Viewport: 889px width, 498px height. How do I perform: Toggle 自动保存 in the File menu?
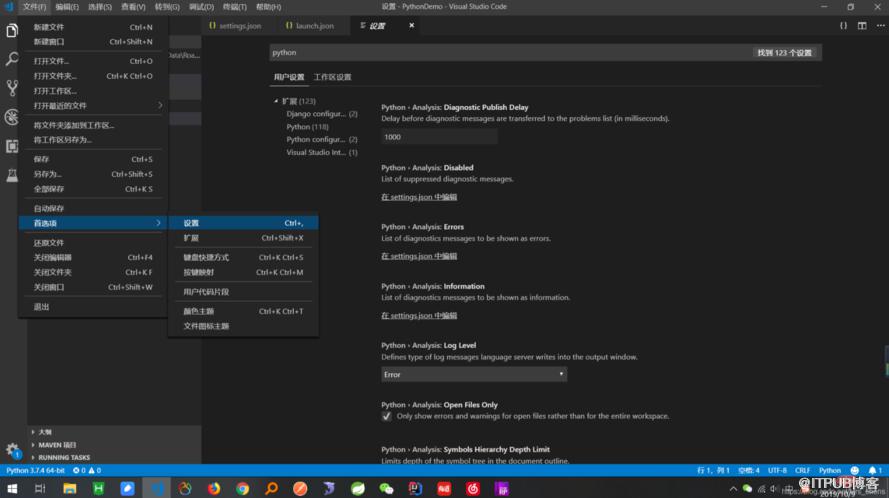[94, 208]
